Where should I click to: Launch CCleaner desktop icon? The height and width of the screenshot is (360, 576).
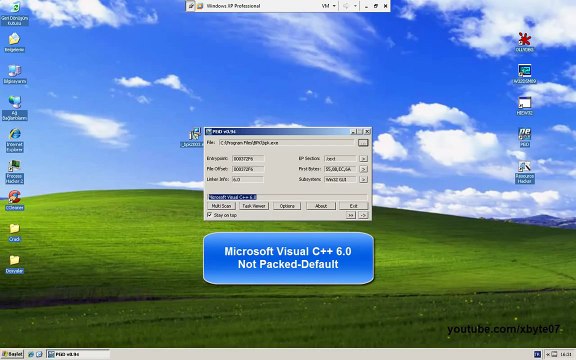[x=14, y=200]
